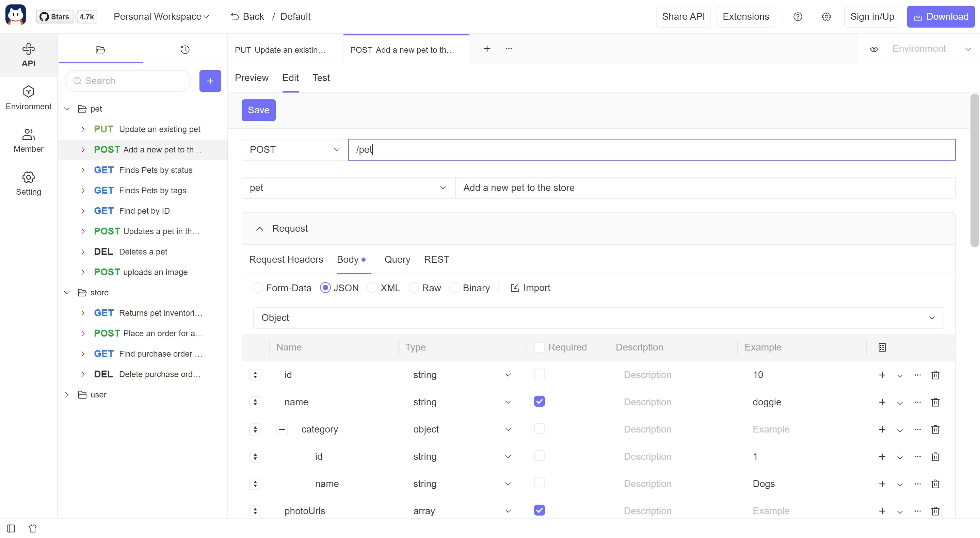980x538 pixels.
Task: Click the Save button
Action: pos(258,110)
